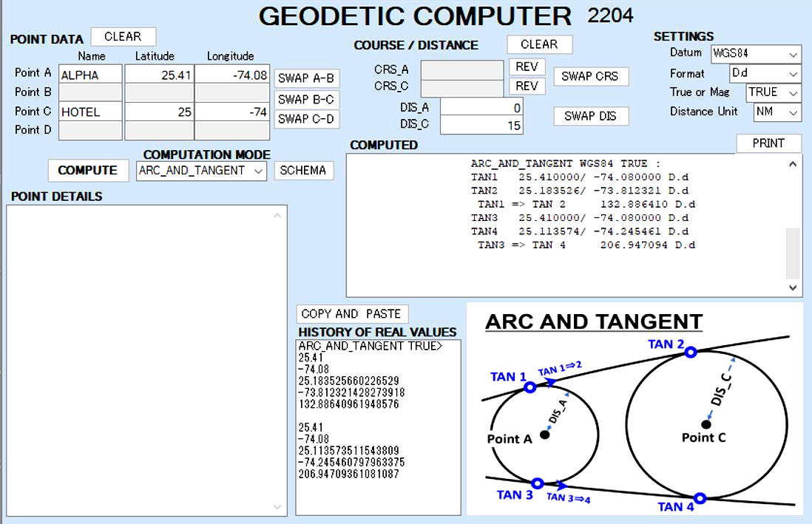Viewport: 812px width, 524px height.
Task: Focus the Point B longitude field
Action: click(x=232, y=92)
